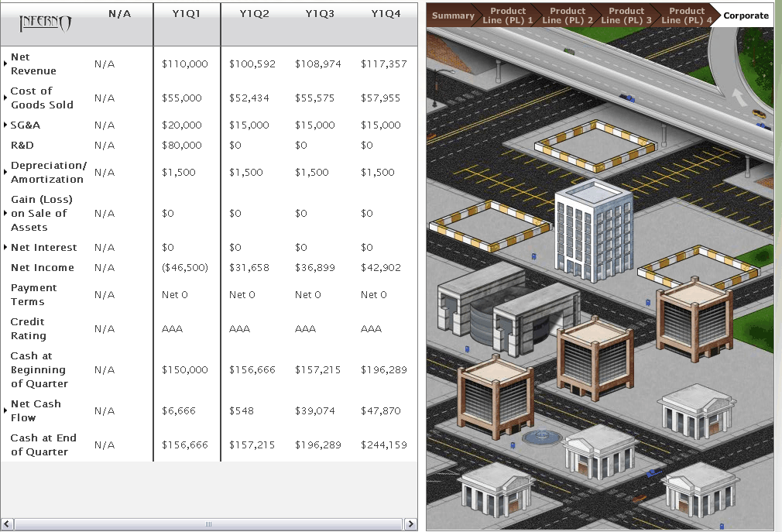The width and height of the screenshot is (782, 532).
Task: Select the gray parking garage building
Action: [x=508, y=309]
